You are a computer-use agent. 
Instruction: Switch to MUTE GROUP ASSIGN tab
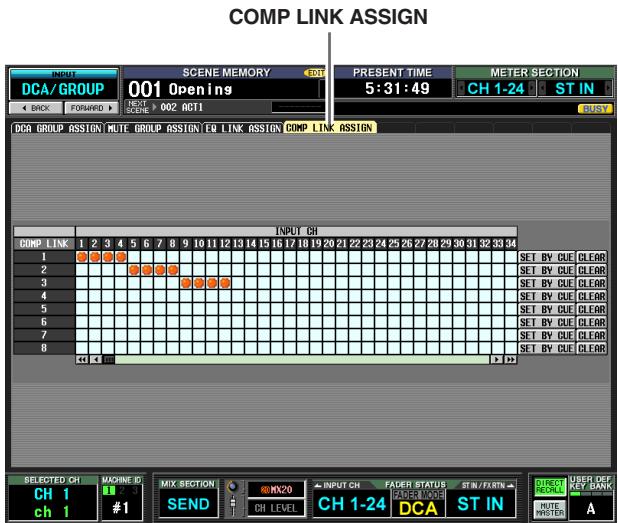pyautogui.click(x=153, y=128)
